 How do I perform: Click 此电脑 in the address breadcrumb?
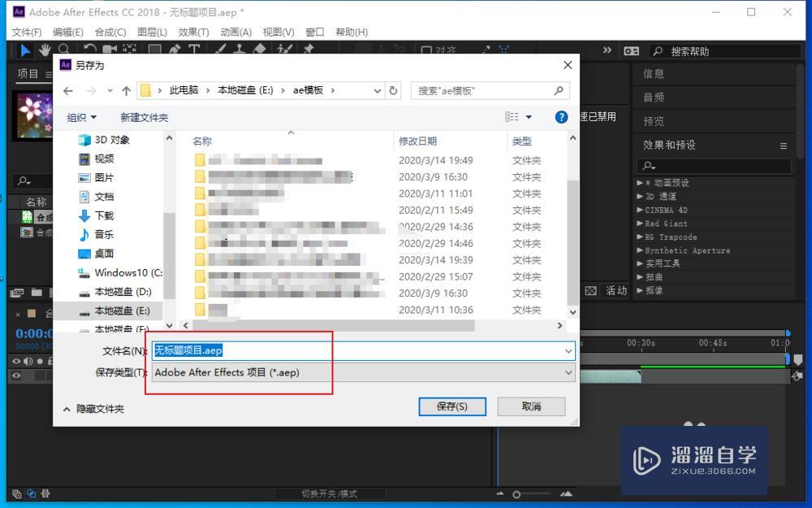184,90
